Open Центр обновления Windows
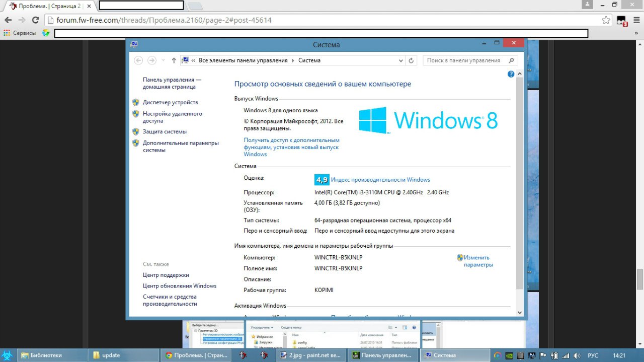The width and height of the screenshot is (644, 362). coord(180,286)
